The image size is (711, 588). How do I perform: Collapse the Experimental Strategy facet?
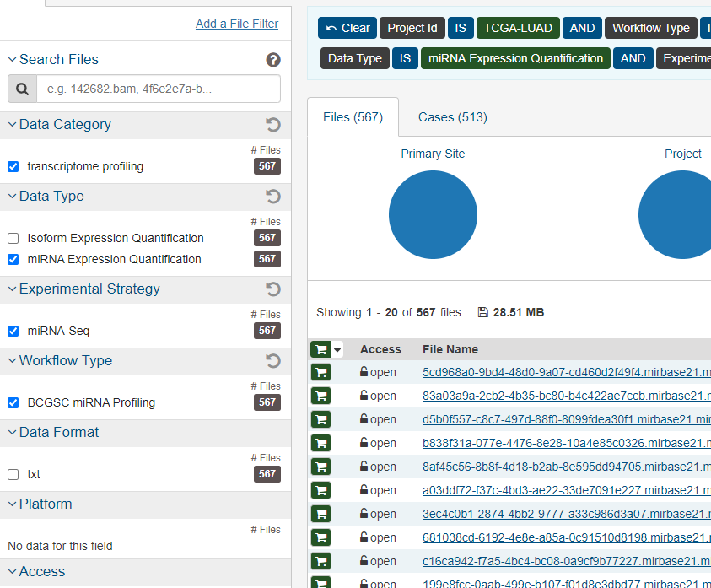[13, 289]
